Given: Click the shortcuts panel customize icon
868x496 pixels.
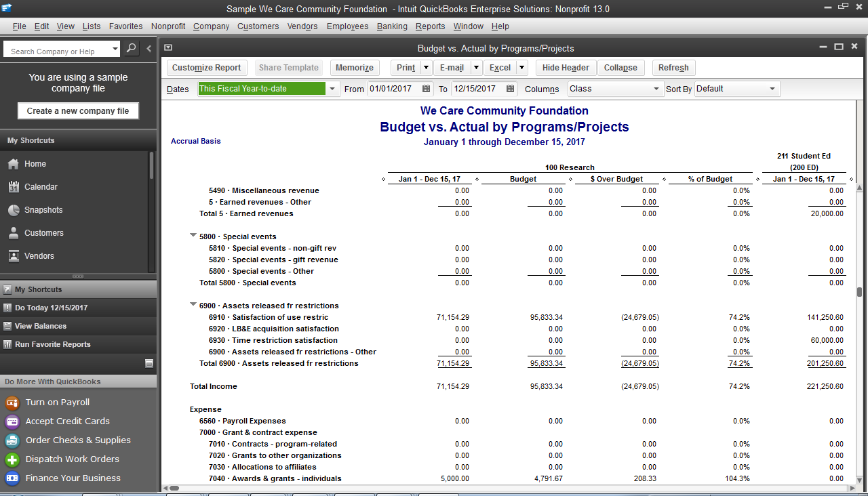Looking at the screenshot, I should [x=149, y=363].
